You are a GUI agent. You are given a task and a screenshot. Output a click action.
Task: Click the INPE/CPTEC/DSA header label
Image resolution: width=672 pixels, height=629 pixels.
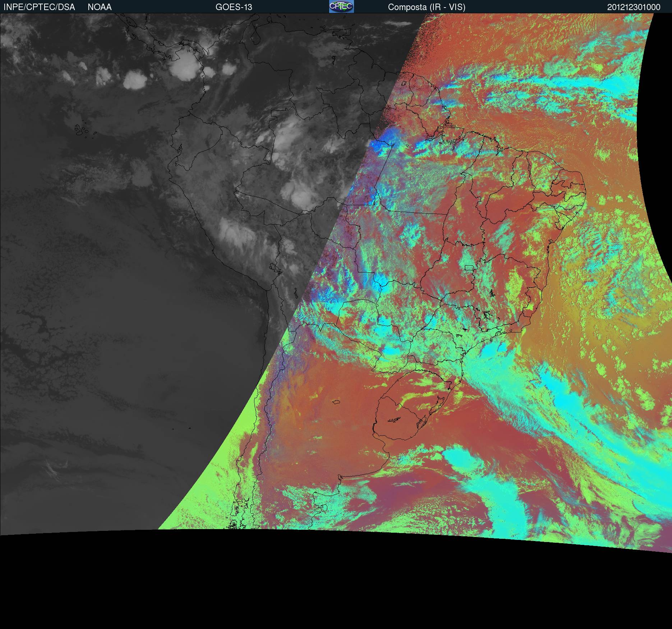[39, 7]
